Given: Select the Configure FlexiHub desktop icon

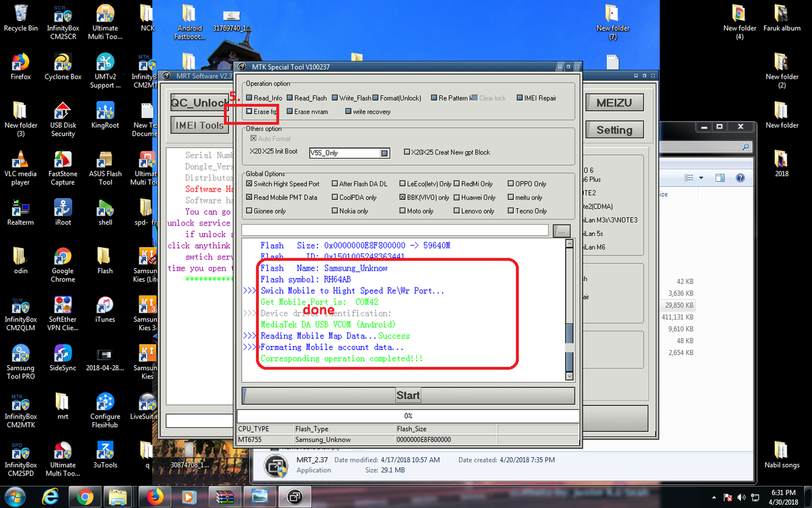Looking at the screenshot, I should pyautogui.click(x=105, y=410).
